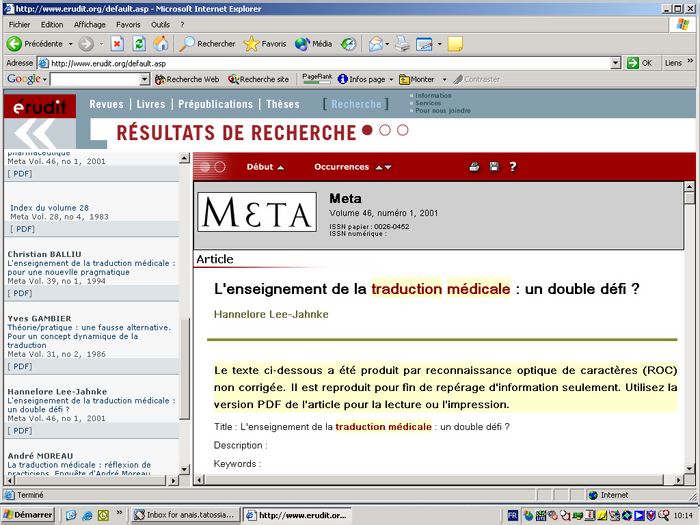Select the second results step circle
The image size is (700, 525).
tap(385, 130)
